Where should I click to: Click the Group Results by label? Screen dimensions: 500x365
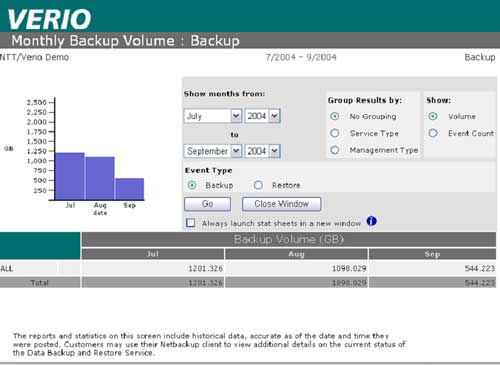coord(365,100)
